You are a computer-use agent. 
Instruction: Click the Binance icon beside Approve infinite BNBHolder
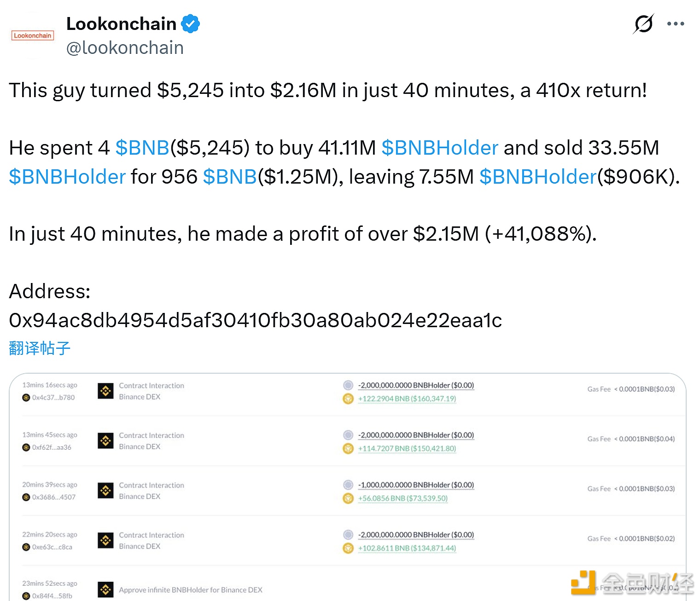point(106,589)
